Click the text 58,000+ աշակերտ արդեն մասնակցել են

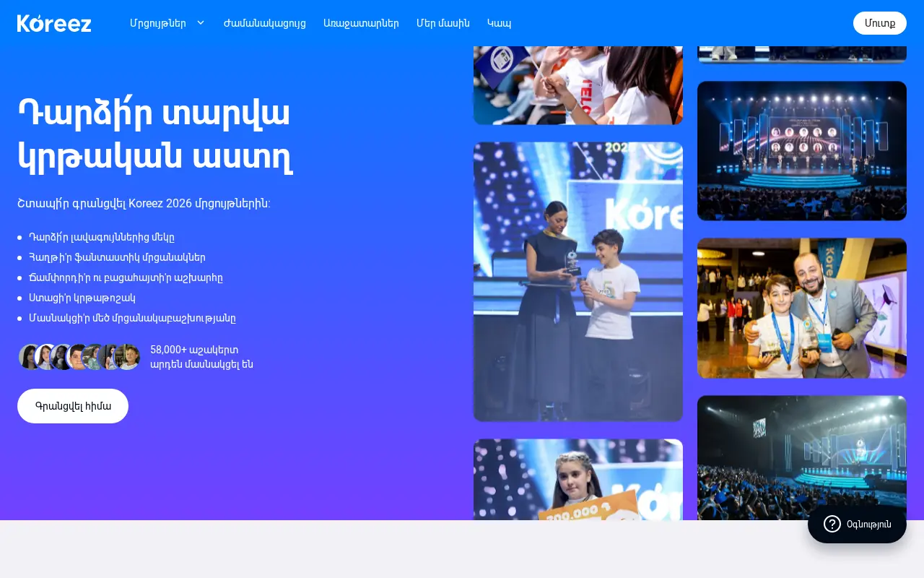click(201, 357)
